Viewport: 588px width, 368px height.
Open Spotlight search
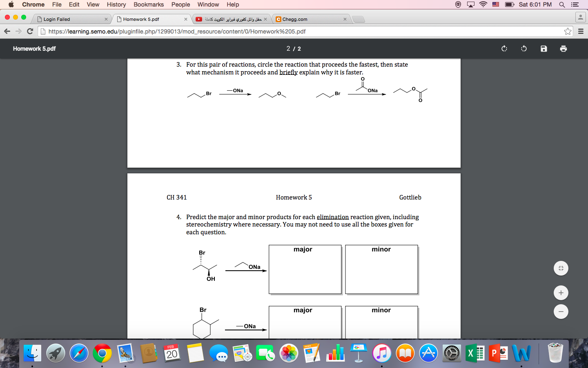(562, 4)
